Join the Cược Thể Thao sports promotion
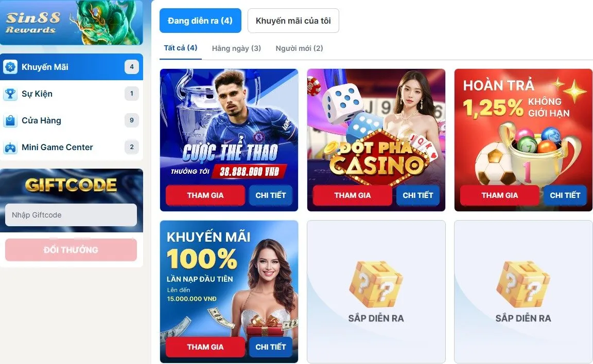Viewport: 593px width, 364px height. [205, 195]
